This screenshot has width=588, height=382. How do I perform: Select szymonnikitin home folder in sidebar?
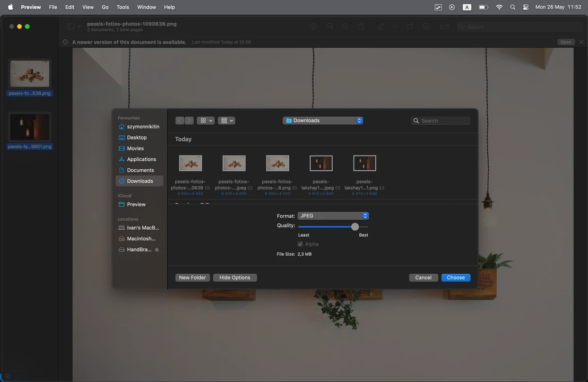coord(139,127)
